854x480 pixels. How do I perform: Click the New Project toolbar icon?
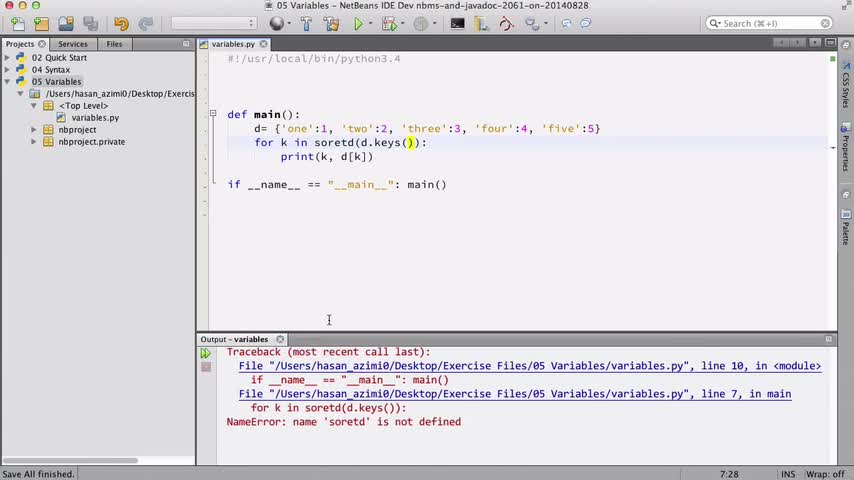coord(41,23)
